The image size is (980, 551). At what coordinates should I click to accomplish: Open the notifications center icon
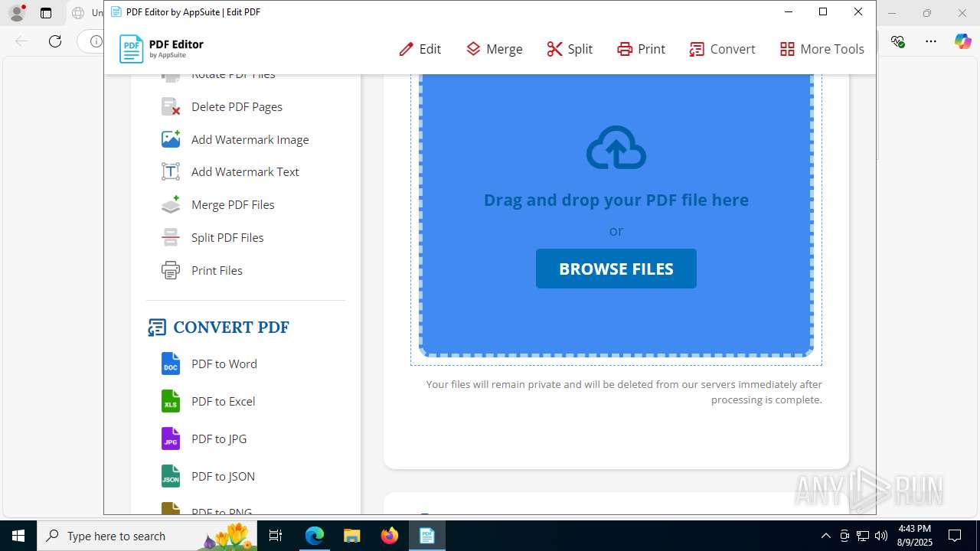click(955, 536)
